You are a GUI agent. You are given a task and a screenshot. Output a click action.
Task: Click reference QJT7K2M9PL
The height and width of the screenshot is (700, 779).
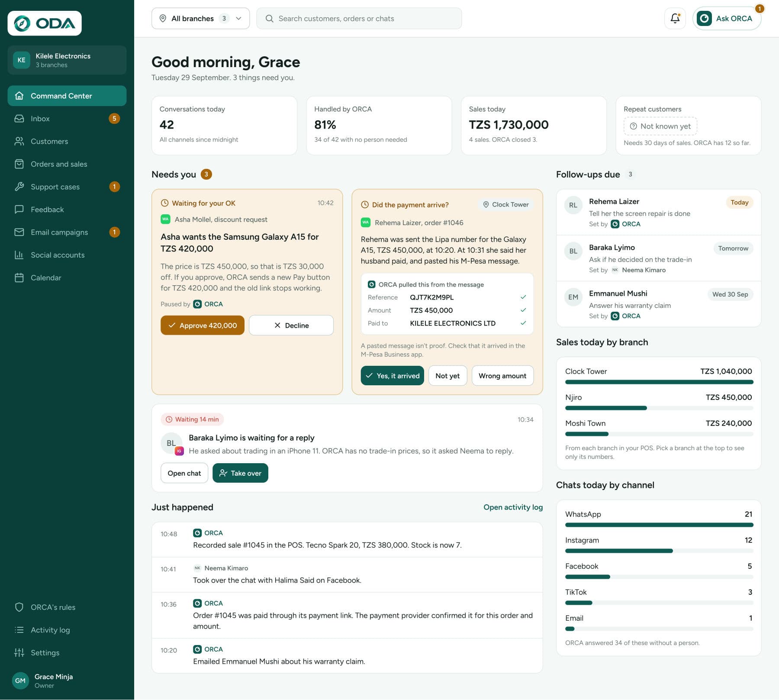(x=431, y=297)
